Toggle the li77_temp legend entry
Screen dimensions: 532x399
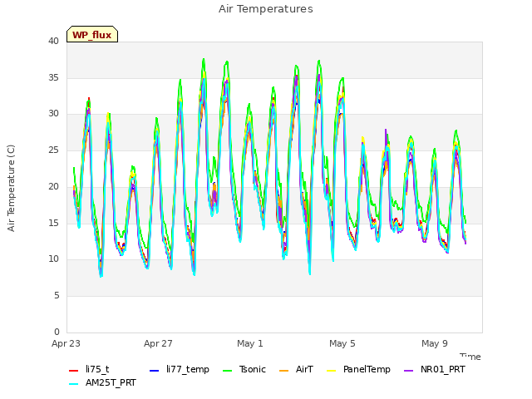pos(180,369)
